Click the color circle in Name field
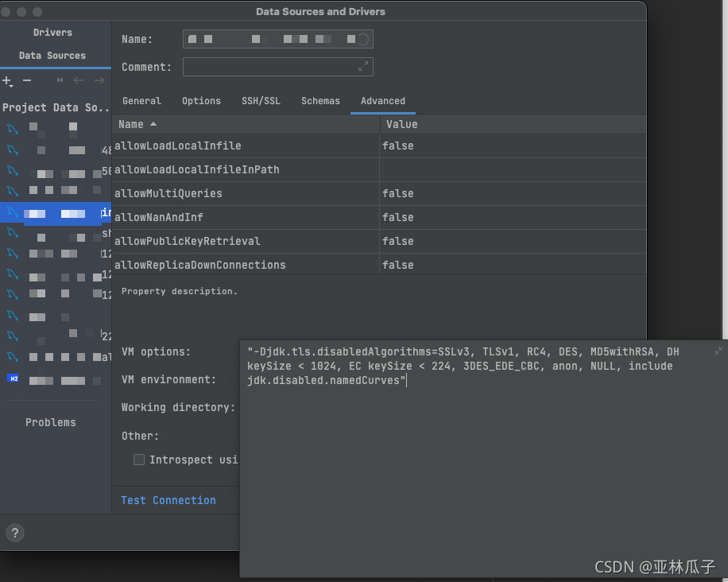Viewport: 728px width, 582px height. point(363,40)
